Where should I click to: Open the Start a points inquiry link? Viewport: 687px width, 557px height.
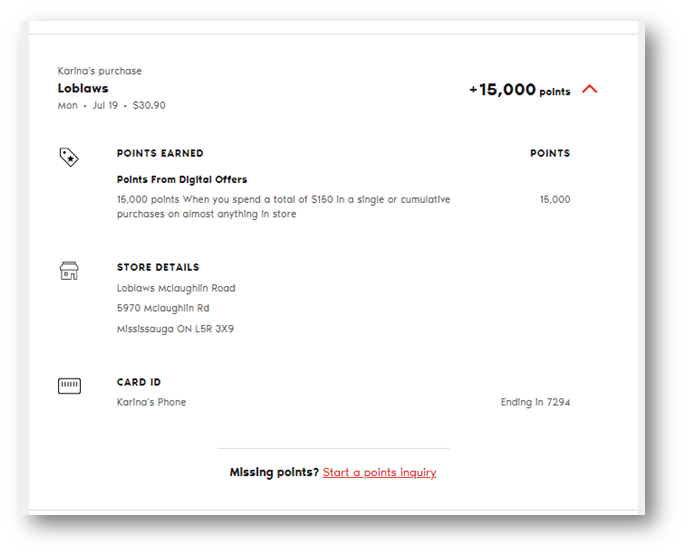pos(379,472)
